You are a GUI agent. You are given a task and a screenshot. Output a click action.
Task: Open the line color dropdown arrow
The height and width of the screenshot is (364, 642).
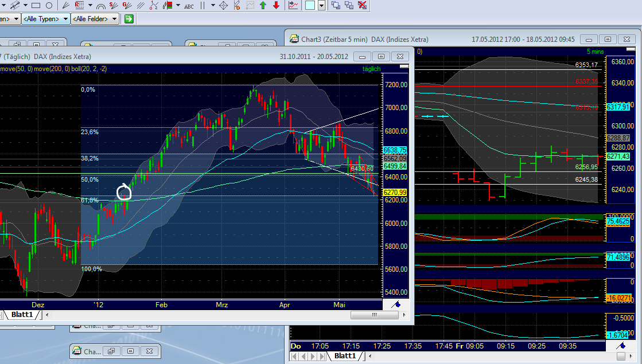pyautogui.click(x=322, y=5)
